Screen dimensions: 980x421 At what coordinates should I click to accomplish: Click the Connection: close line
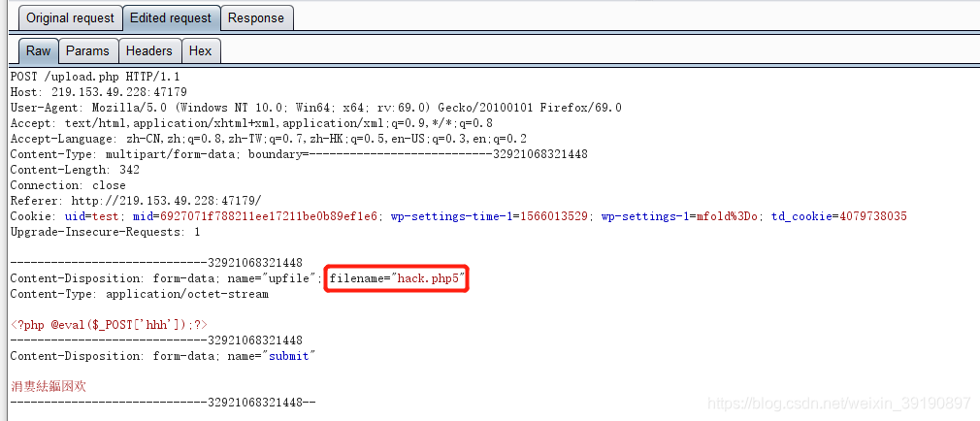68,185
